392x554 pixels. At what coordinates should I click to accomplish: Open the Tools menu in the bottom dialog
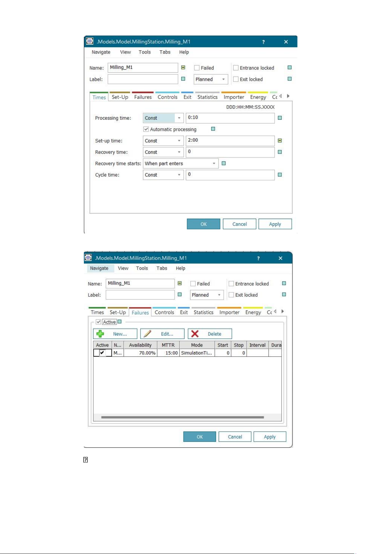pyautogui.click(x=142, y=268)
